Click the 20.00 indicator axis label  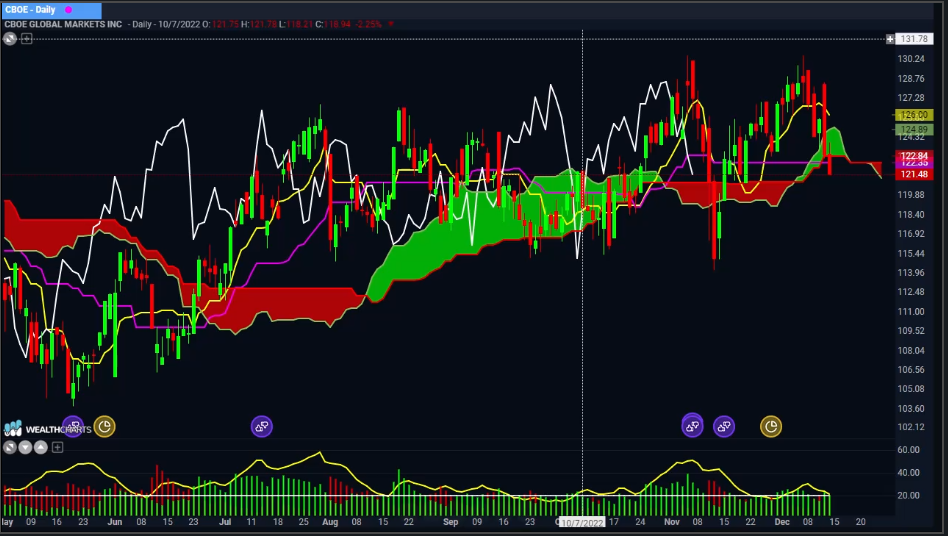(909, 495)
